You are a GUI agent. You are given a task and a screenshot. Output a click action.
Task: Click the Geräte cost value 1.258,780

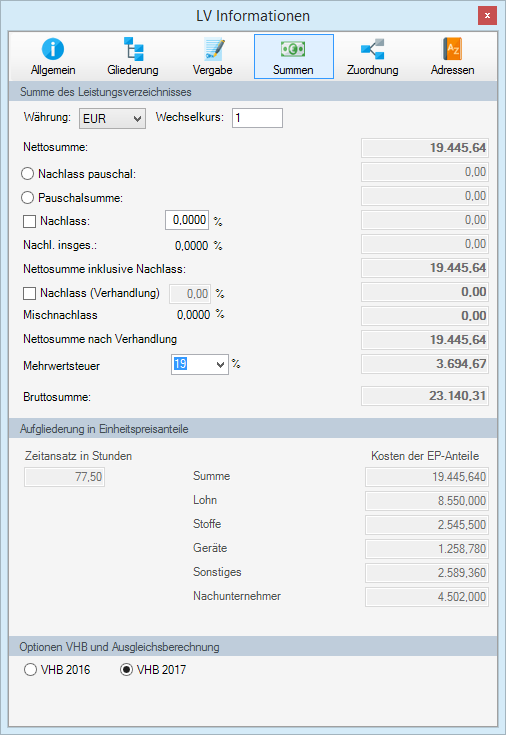click(x=427, y=549)
